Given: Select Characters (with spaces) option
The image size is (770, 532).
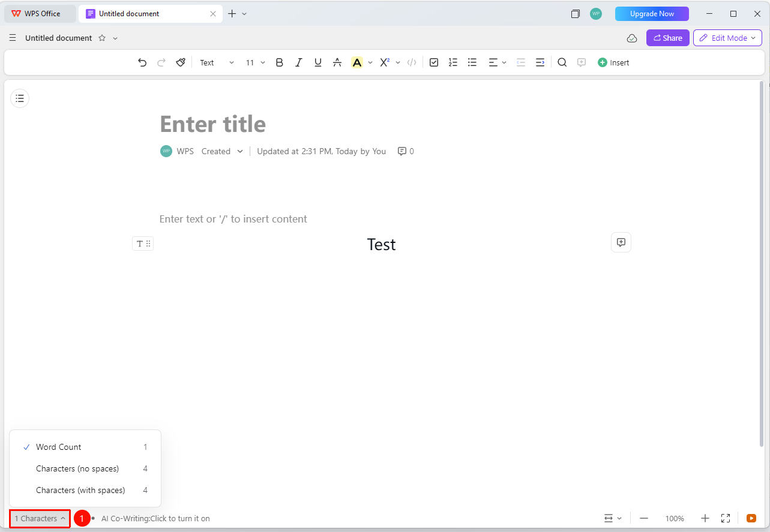Looking at the screenshot, I should pyautogui.click(x=85, y=490).
